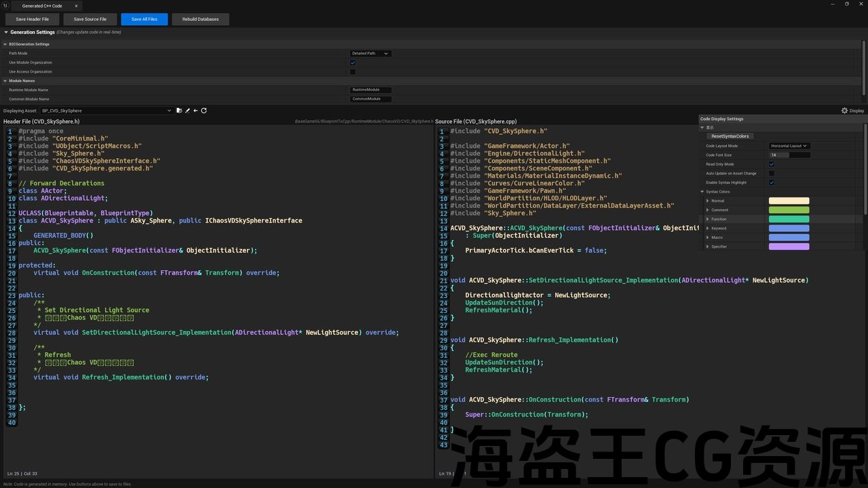Turn on Auto Update on Asset Change
Screen dimensions: 868x488
tap(772, 173)
